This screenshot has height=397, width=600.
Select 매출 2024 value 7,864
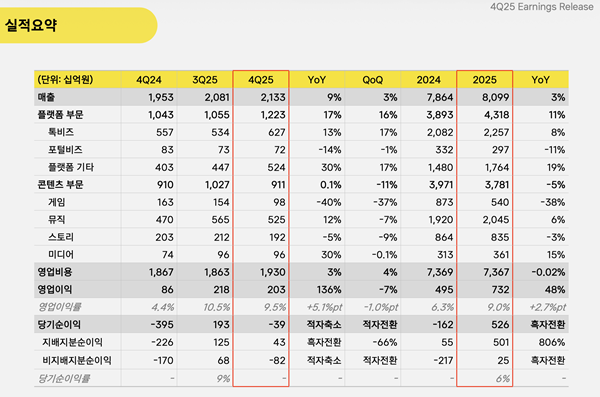[x=440, y=97]
